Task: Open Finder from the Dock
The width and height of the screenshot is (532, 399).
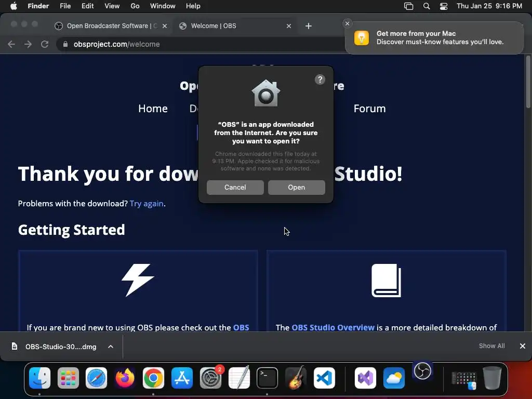Action: (39, 378)
